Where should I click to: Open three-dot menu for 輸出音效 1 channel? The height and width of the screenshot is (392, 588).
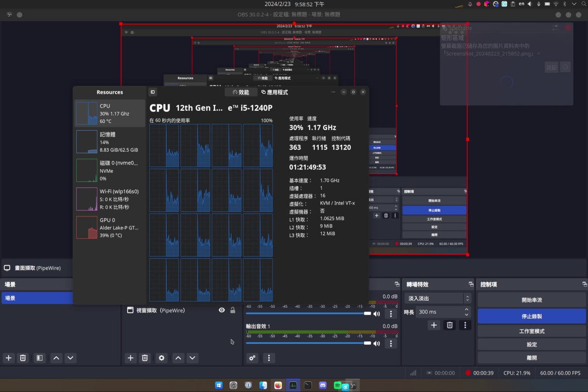click(x=391, y=343)
